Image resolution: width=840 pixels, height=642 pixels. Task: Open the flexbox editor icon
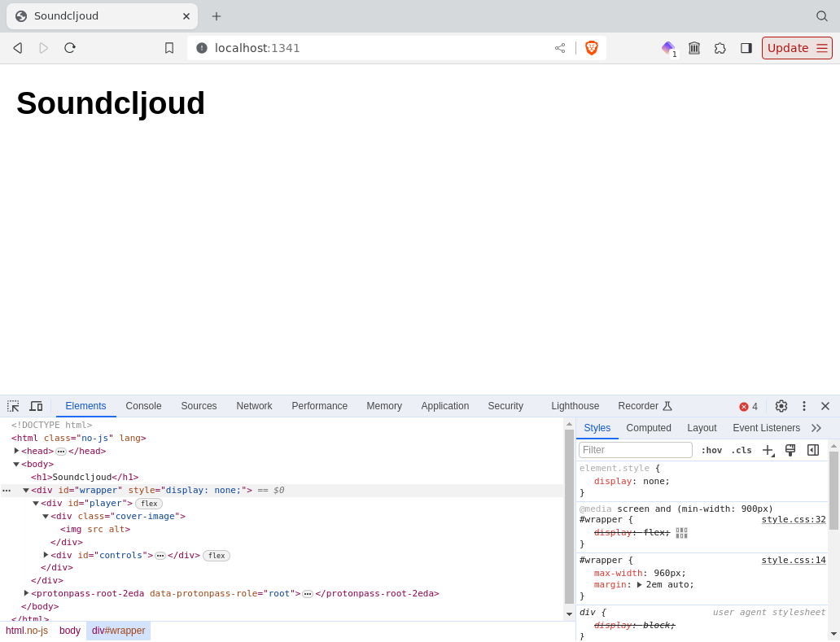pyautogui.click(x=681, y=533)
